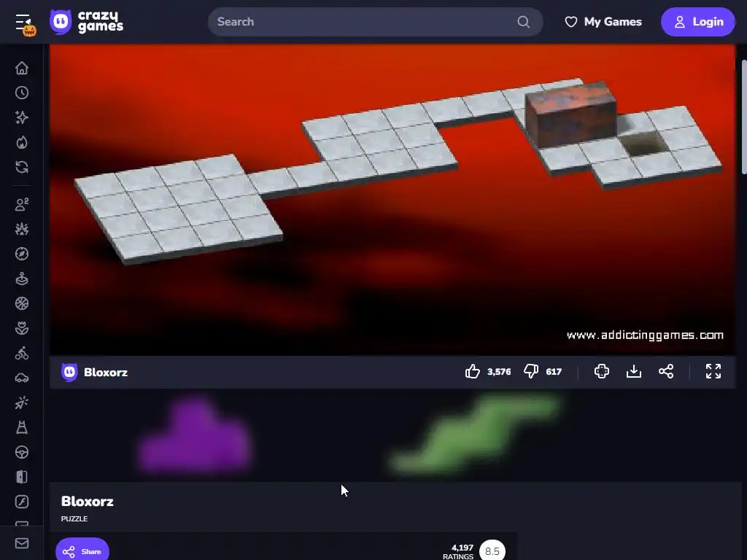Open Adventure games compass icon
Image resolution: width=747 pixels, height=560 pixels.
tap(22, 254)
